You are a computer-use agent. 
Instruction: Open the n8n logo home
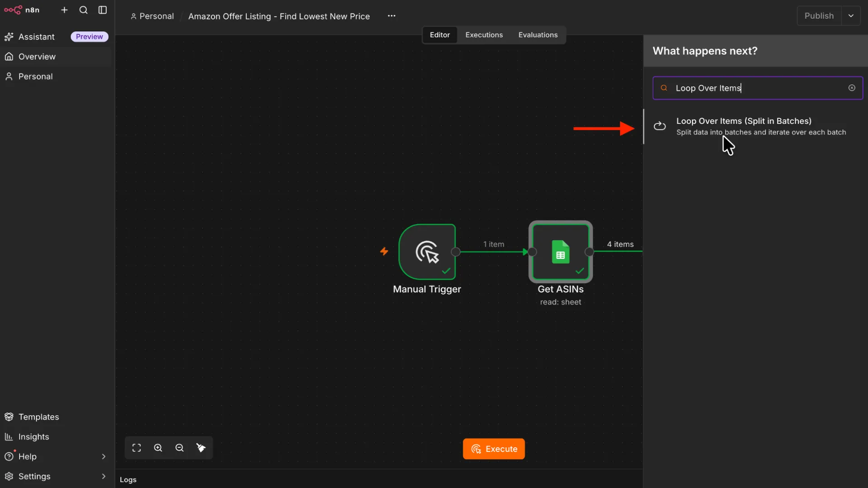22,10
